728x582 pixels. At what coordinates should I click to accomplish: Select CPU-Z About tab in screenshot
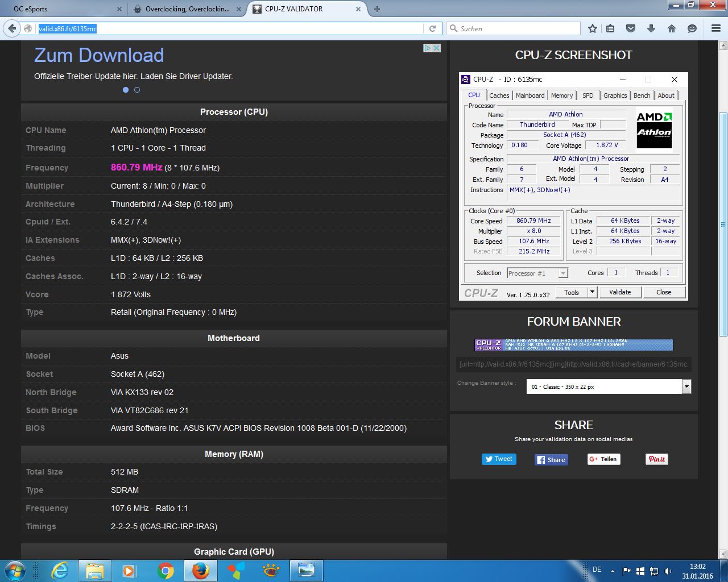click(666, 95)
